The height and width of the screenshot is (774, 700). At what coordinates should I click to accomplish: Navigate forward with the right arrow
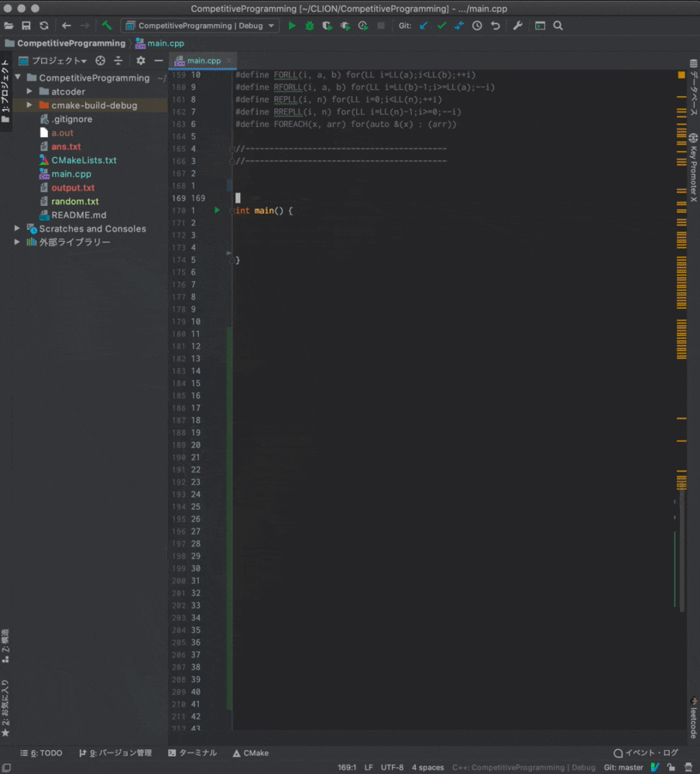[85, 26]
